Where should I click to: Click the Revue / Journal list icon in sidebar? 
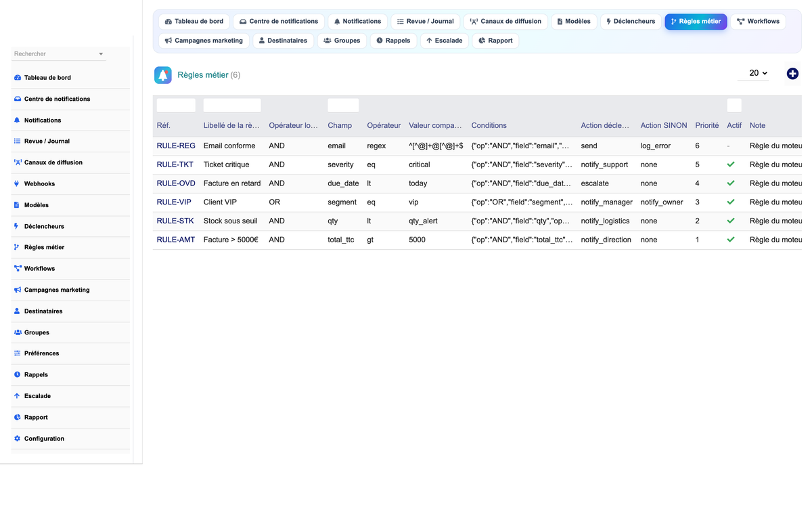(18, 141)
